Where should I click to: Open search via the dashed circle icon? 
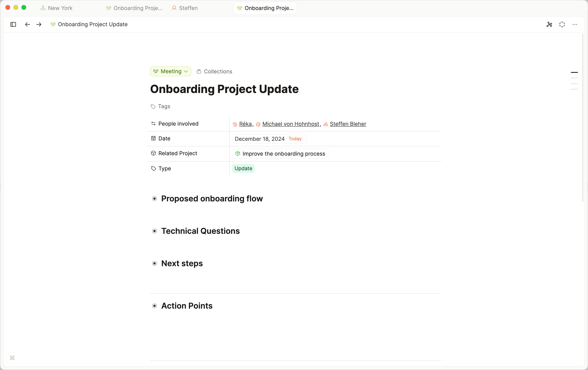(x=562, y=24)
